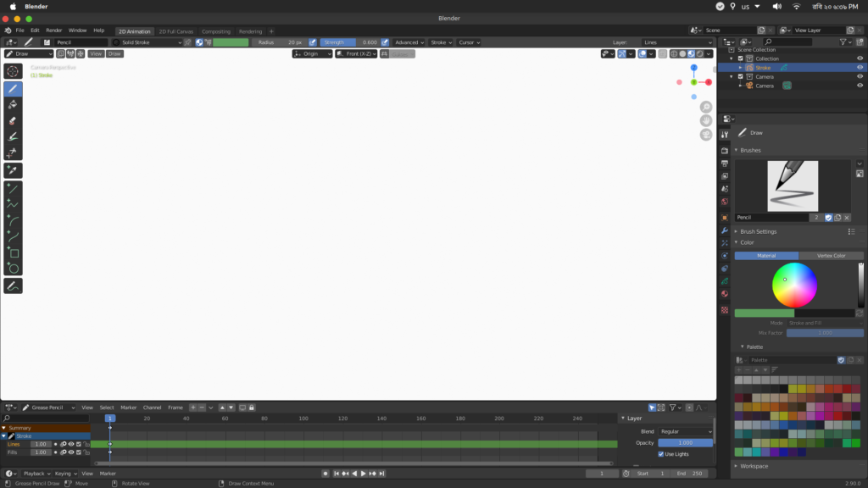Disable the Collection checkbox in the outliner
The width and height of the screenshot is (868, 488).
(740, 58)
